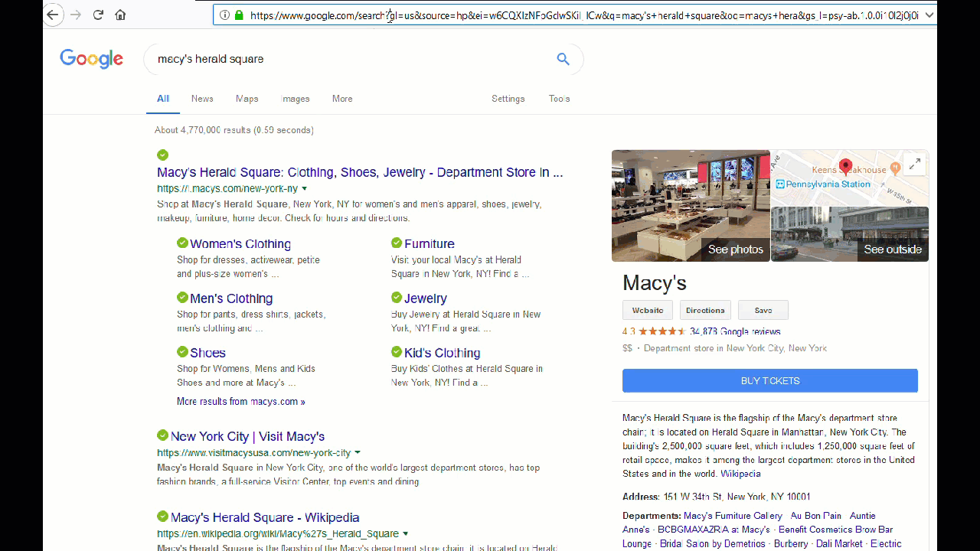This screenshot has height=551, width=980.
Task: Open the Kid's Clothing sitelink
Action: (x=443, y=353)
